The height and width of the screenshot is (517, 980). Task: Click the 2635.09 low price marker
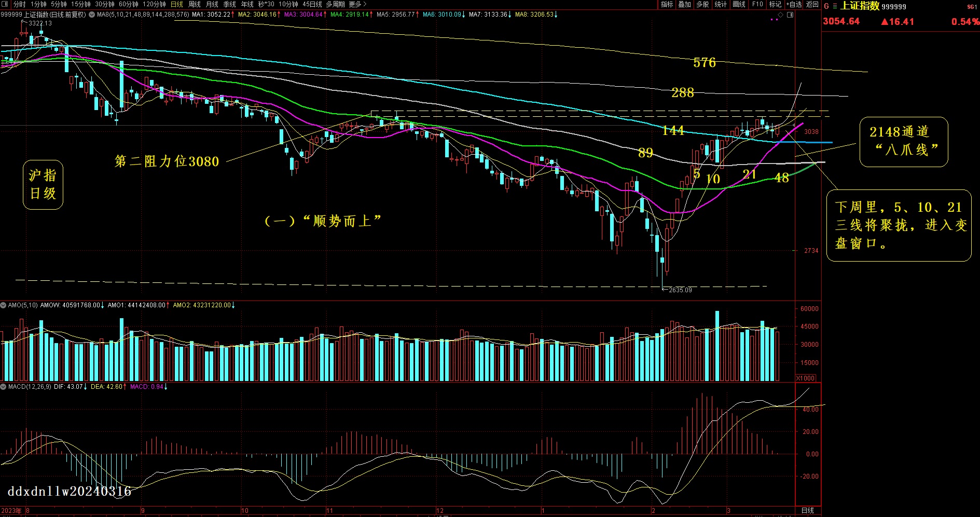pyautogui.click(x=680, y=290)
